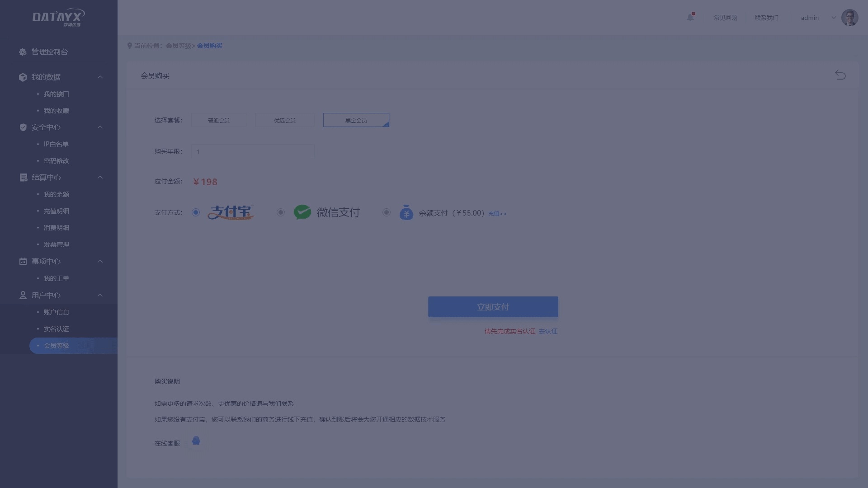
Task: Click the 立即支付 button
Action: 493,307
